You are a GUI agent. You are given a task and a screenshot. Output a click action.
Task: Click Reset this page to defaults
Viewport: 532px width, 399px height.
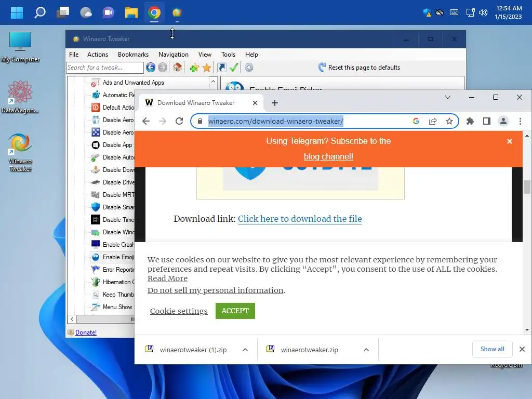click(359, 68)
